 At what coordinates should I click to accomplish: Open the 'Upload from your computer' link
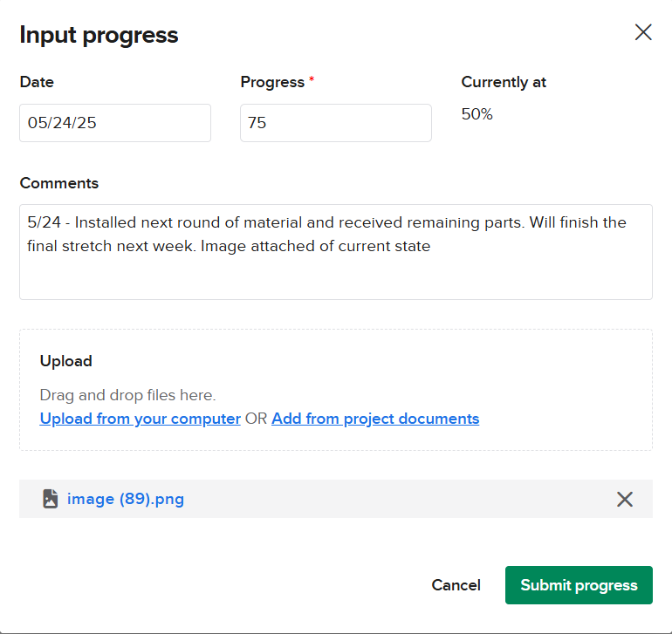tap(140, 419)
